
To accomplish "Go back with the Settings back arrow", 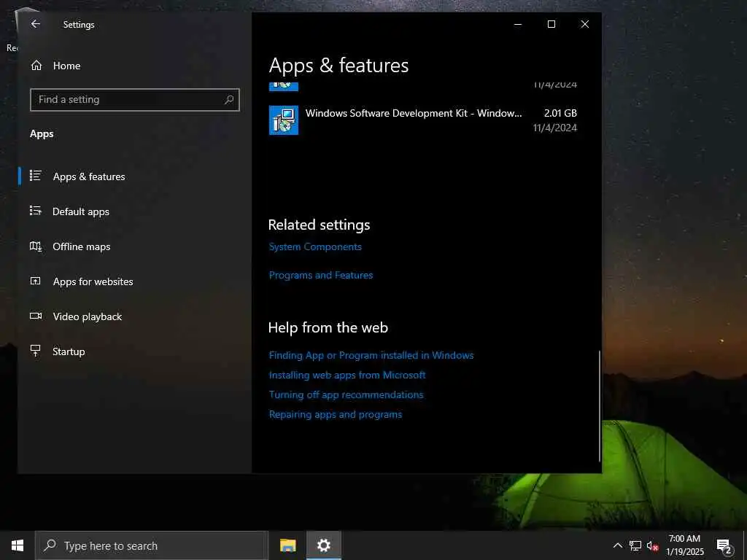I will point(35,24).
